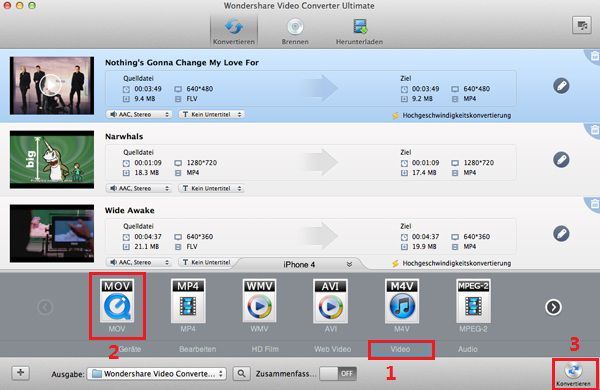Image resolution: width=600 pixels, height=390 pixels.
Task: Switch to the Konvertieren tab
Action: coord(234,32)
